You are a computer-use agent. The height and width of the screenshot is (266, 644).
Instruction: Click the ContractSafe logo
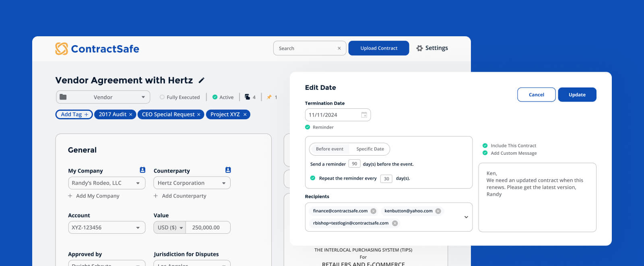(x=97, y=49)
